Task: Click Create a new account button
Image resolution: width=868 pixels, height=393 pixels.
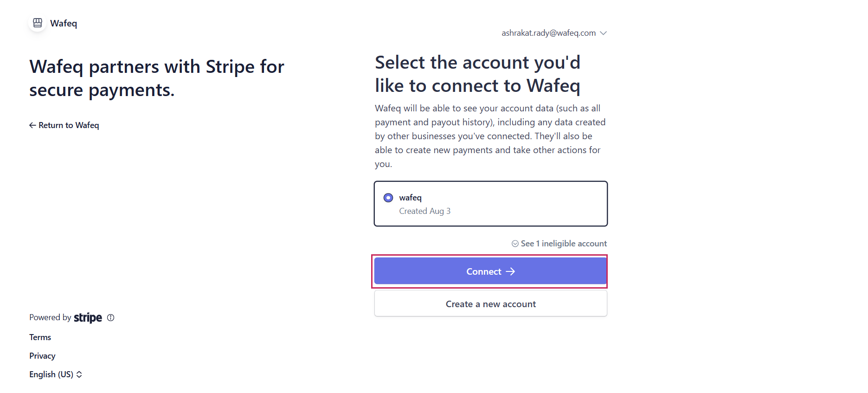Action: click(x=490, y=304)
